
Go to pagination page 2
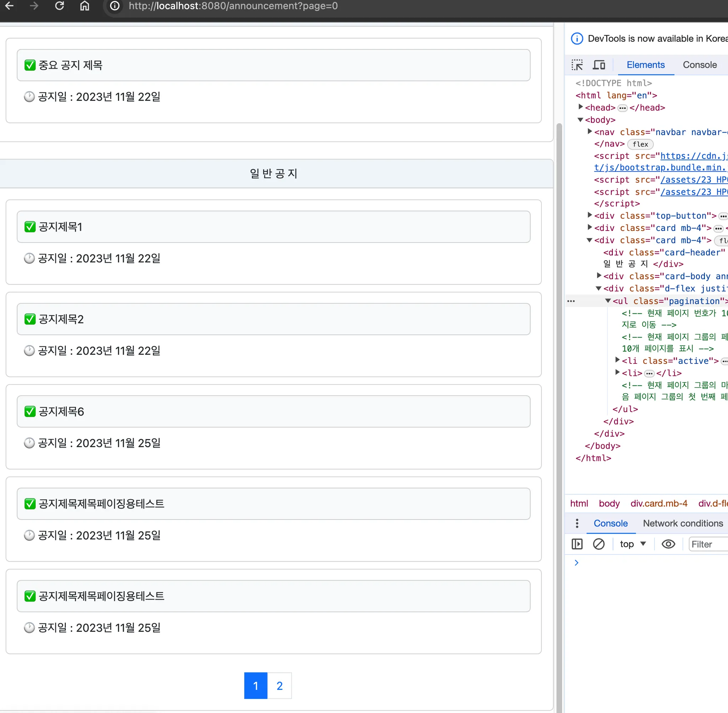point(279,686)
